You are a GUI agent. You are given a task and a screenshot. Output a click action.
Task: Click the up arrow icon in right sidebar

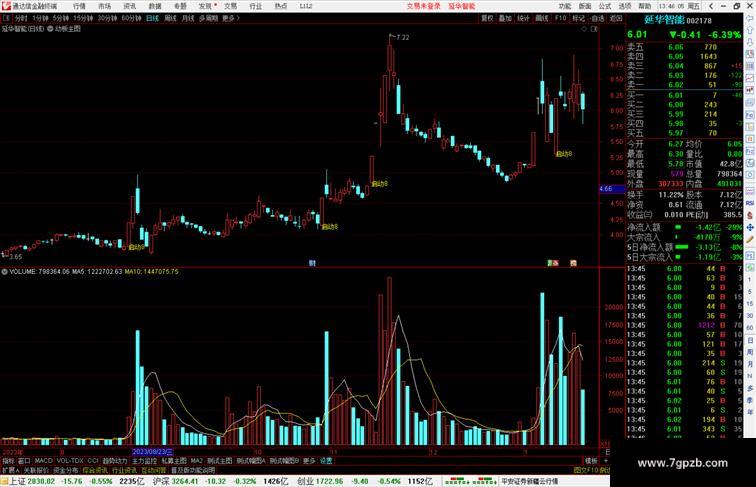(x=750, y=30)
